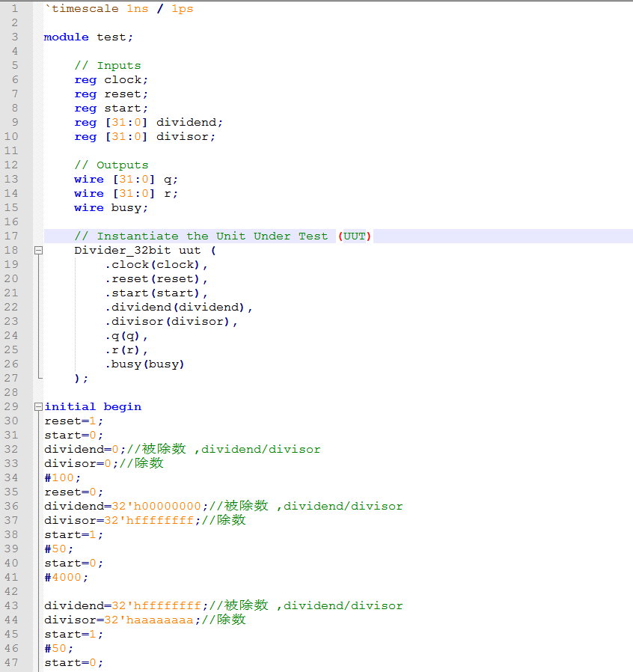Click the 'wire busy;' declaration
This screenshot has height=672, width=633.
coord(111,207)
